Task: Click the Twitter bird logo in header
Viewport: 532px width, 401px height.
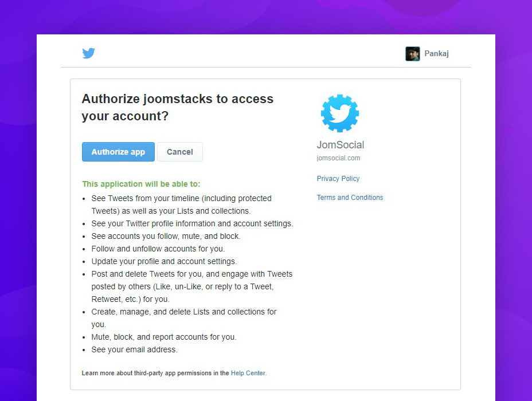Action: [x=88, y=53]
